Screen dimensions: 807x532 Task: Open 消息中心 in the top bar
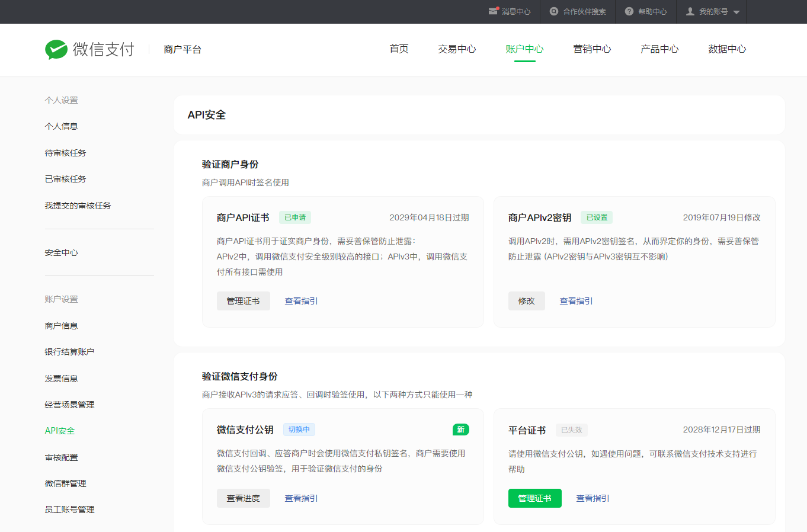516,12
